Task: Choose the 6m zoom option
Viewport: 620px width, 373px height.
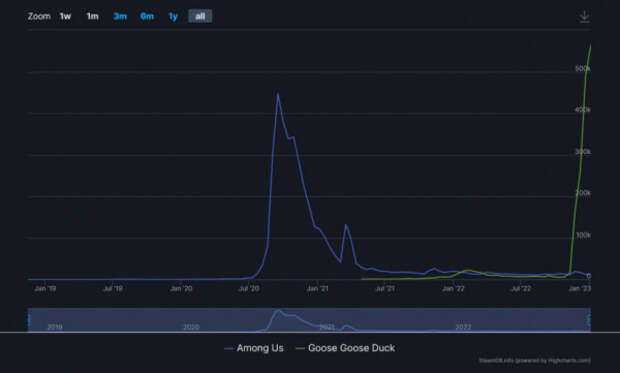Action: [x=147, y=16]
